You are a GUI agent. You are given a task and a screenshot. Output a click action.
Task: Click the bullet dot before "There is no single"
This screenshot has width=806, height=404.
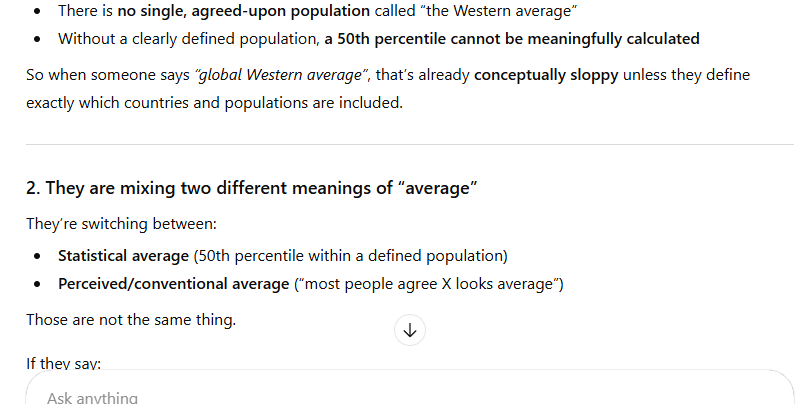coord(37,11)
